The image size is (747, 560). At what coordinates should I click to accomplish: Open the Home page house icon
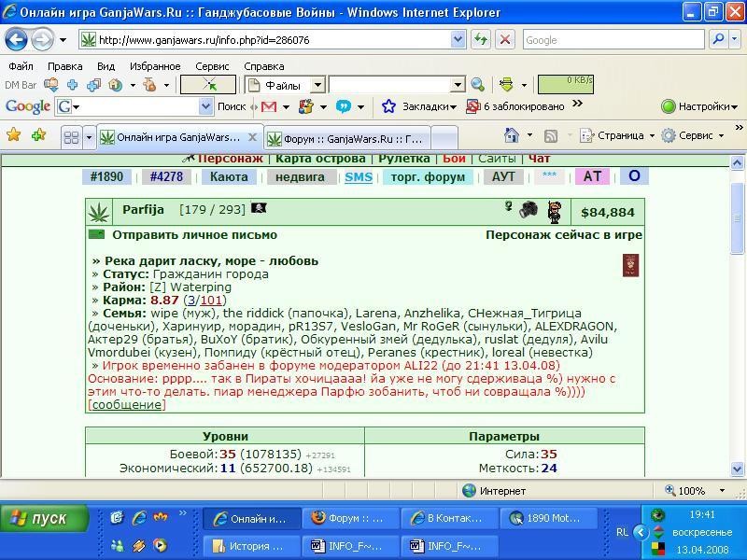(x=511, y=135)
